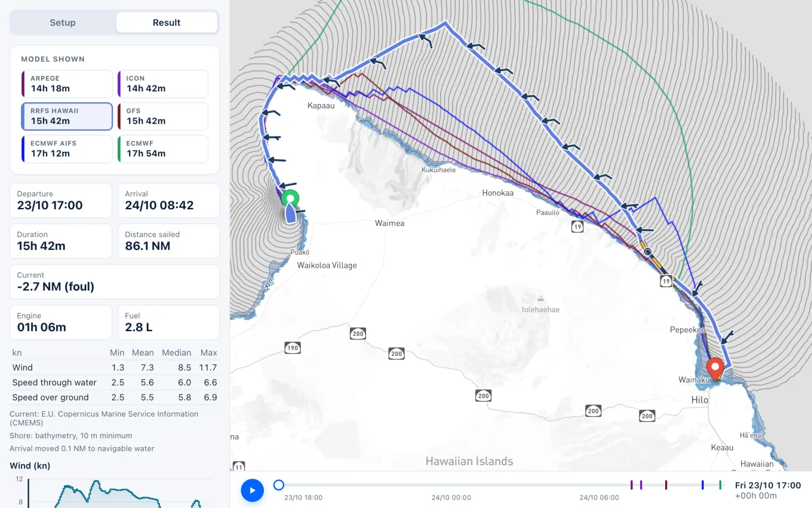Click the Departure 23/10 17:00 box

click(x=61, y=200)
